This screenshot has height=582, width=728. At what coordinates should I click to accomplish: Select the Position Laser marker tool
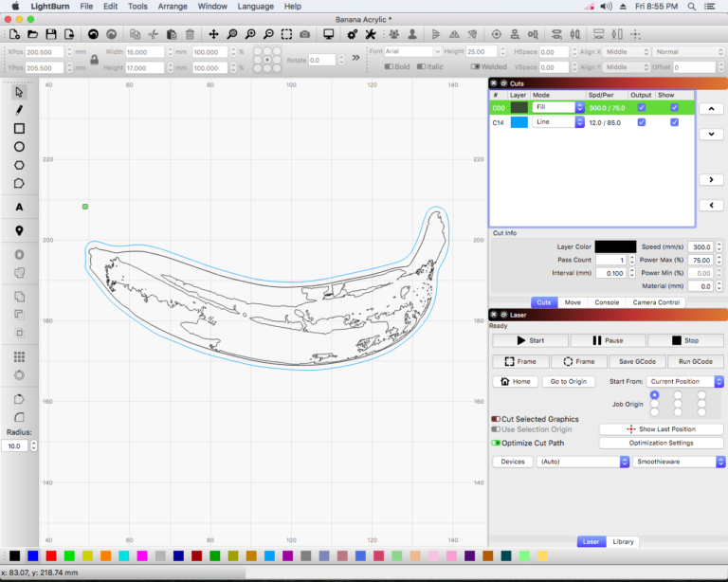(x=19, y=230)
